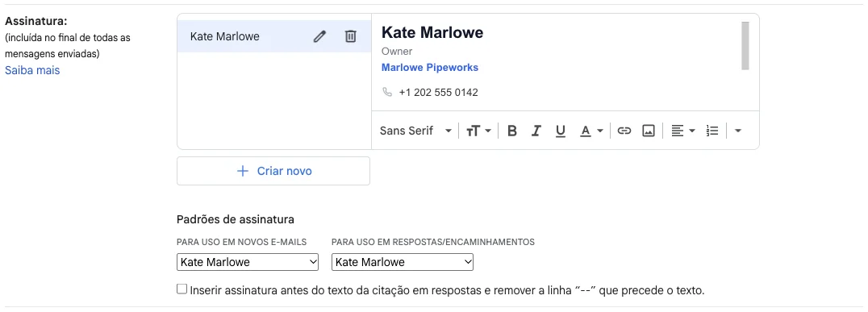Viewport: 868px width, 312px height.
Task: Edit the Kate Marlowe signature name (pencil)
Action: [x=319, y=36]
